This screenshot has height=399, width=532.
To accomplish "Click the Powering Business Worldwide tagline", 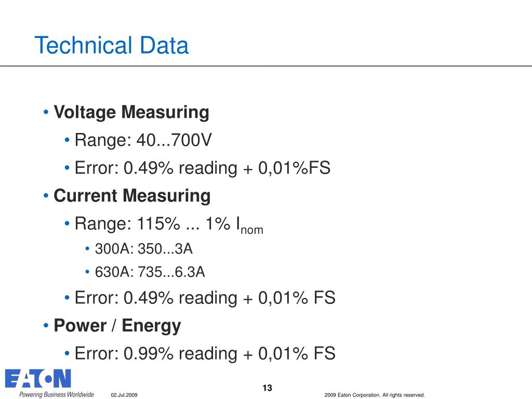I will tap(56, 394).
